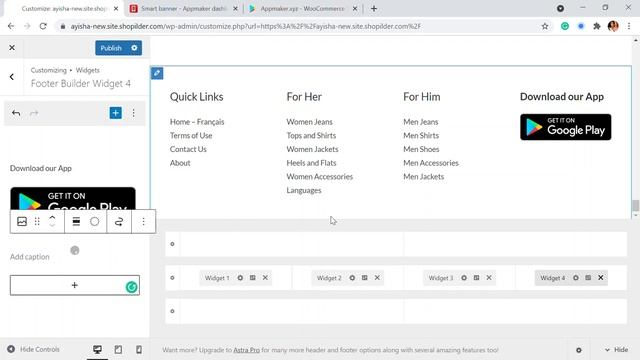The width and height of the screenshot is (640, 360).
Task: Open widgets footer row settings
Action: (x=172, y=278)
